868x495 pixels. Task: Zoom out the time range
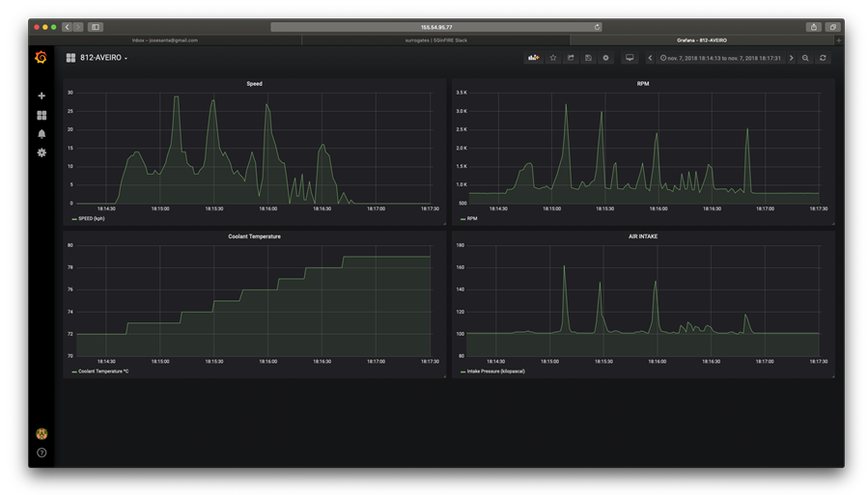(806, 58)
